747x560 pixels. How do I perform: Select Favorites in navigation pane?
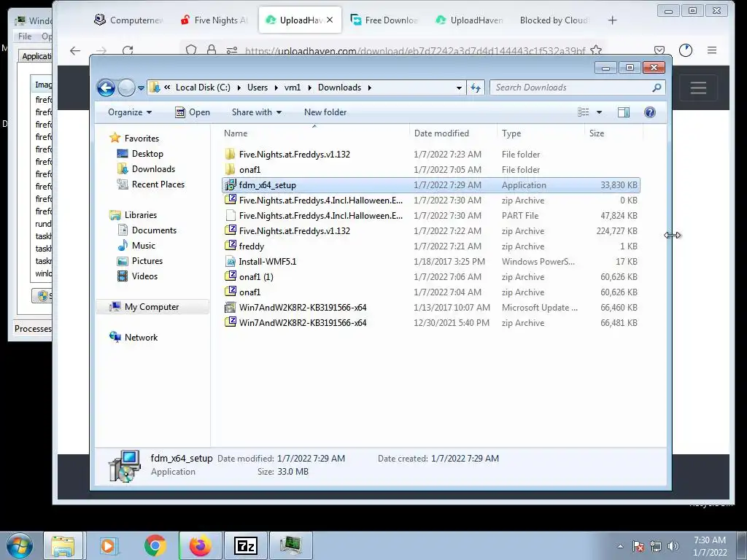135,138
